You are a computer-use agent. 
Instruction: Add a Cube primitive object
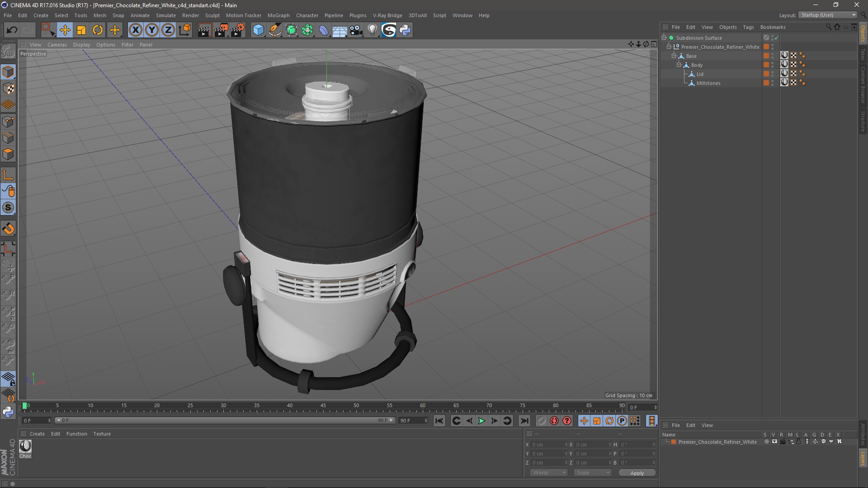[258, 30]
